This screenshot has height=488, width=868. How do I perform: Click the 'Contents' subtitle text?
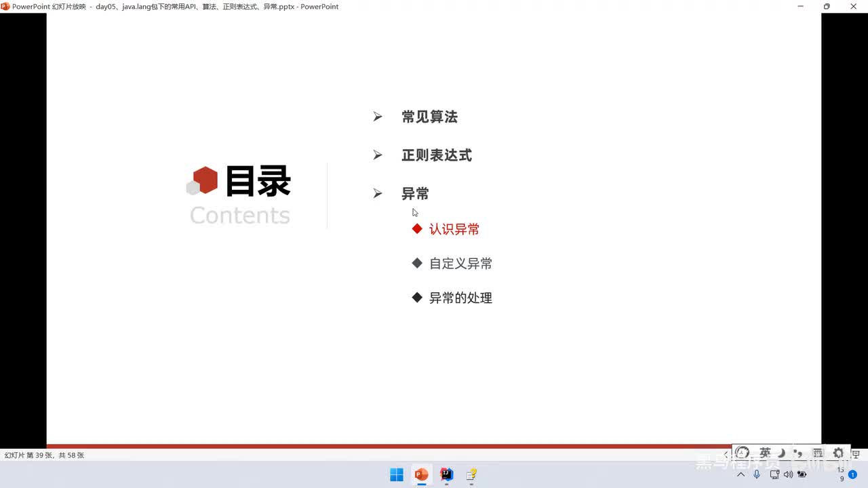point(240,216)
